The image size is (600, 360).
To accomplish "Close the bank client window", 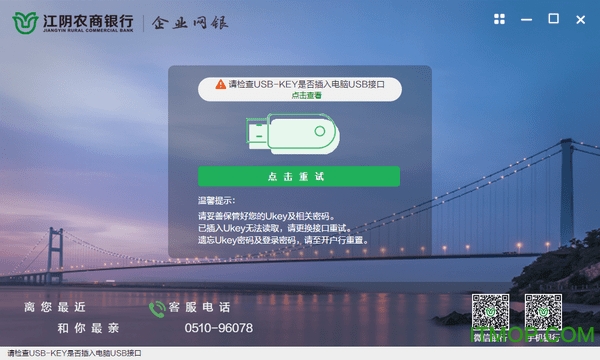I will [x=580, y=19].
